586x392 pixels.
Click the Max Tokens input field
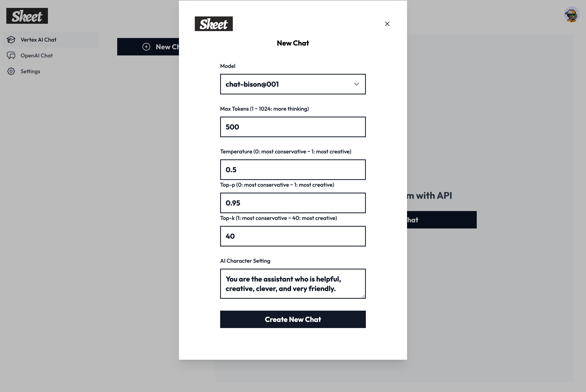[293, 127]
